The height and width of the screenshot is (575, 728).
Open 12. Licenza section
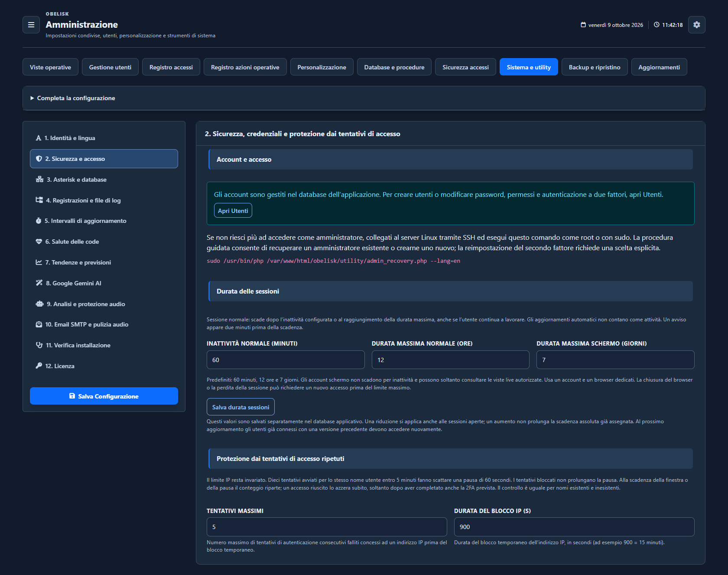coord(104,366)
